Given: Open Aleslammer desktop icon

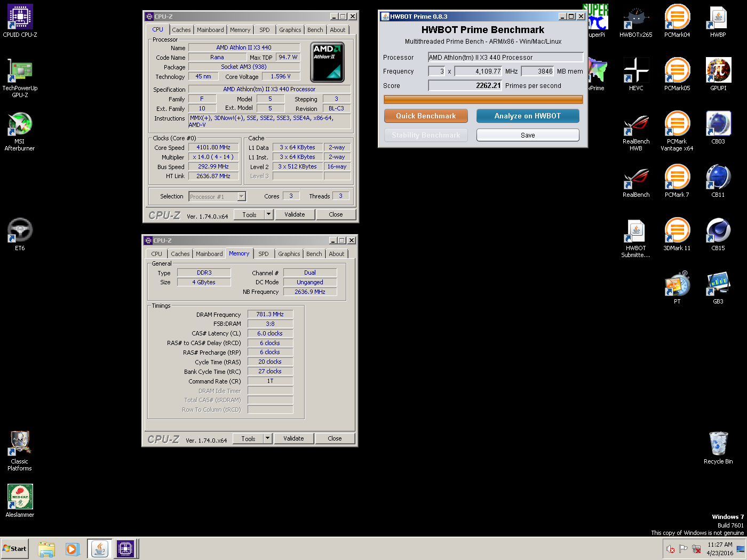Looking at the screenshot, I should 20,501.
